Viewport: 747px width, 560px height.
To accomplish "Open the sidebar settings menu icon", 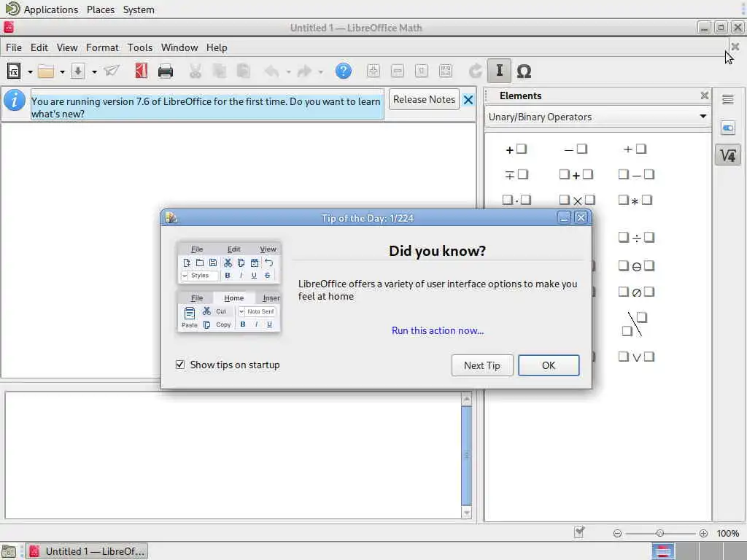I will coord(727,99).
